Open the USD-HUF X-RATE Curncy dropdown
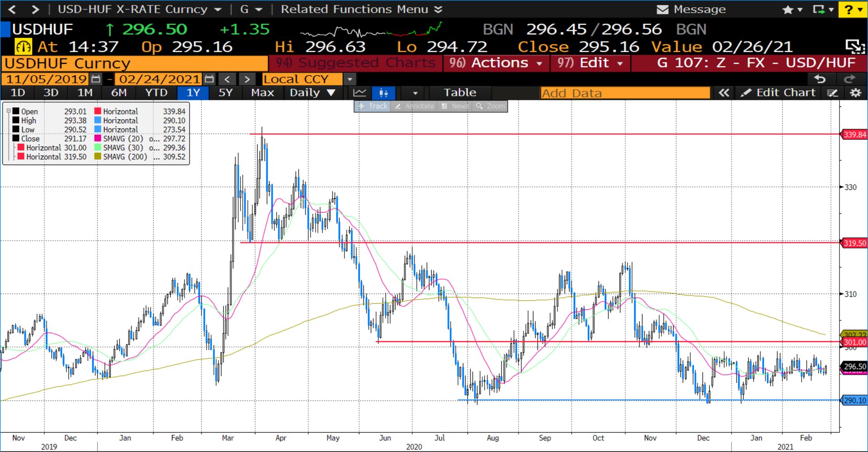The height and width of the screenshot is (452, 868). (218, 10)
